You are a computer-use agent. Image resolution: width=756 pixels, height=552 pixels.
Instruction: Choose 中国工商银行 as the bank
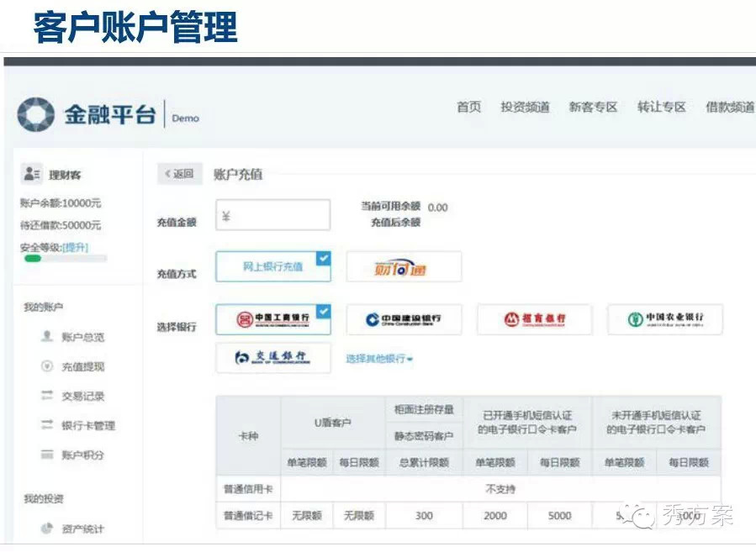(x=272, y=319)
